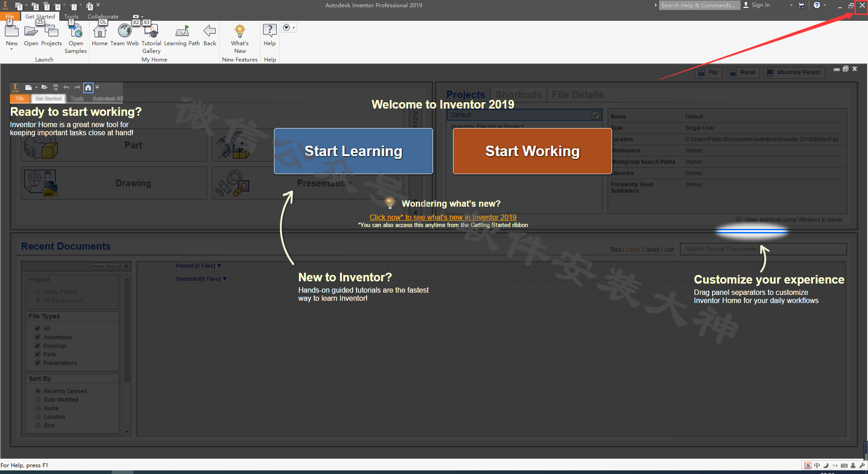Image resolution: width=868 pixels, height=474 pixels.
Task: Go to Home via ribbon icon
Action: pos(99,31)
